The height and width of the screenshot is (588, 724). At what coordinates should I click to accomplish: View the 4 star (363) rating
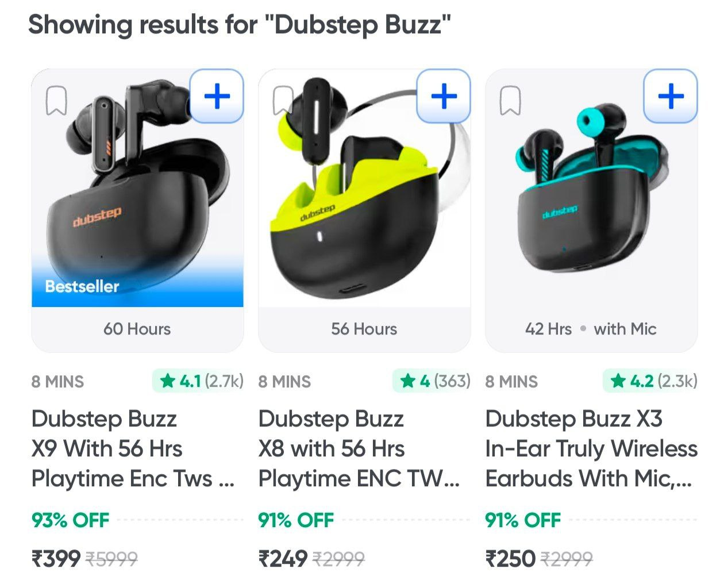432,381
